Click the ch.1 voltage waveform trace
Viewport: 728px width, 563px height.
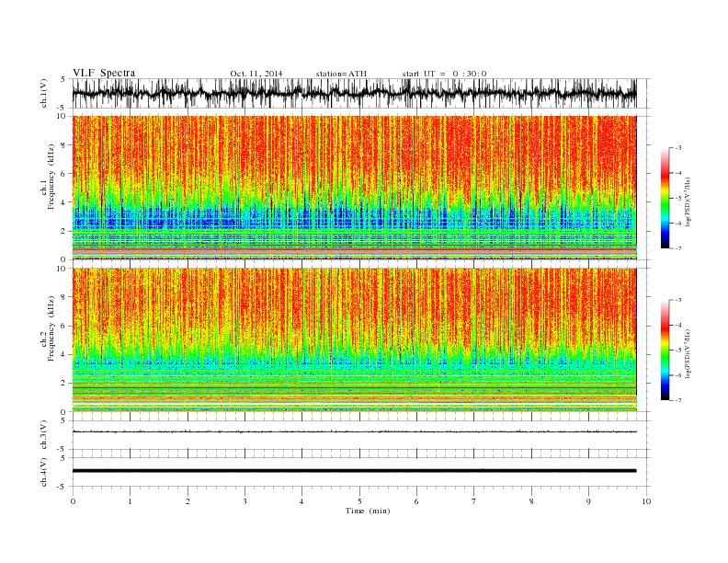(354, 93)
